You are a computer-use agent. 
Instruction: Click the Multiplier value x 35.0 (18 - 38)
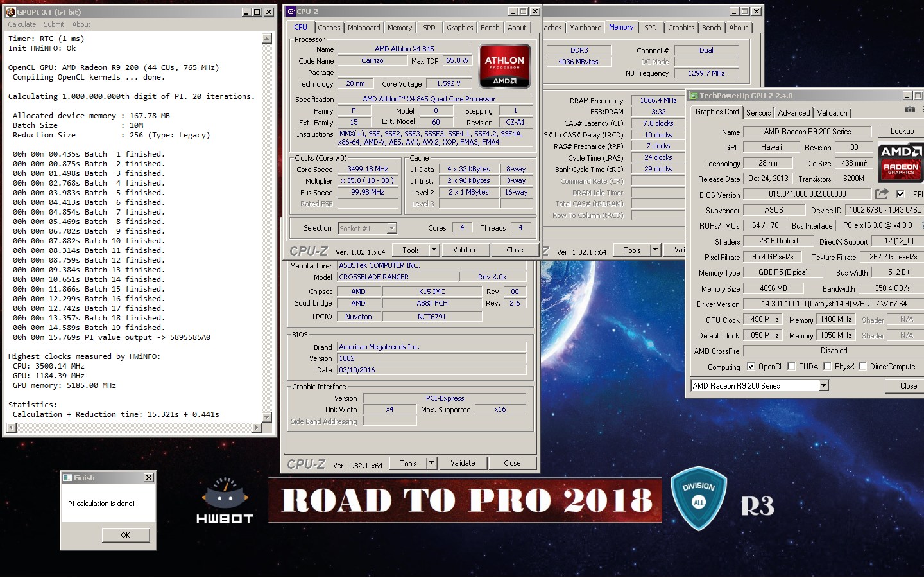[368, 181]
